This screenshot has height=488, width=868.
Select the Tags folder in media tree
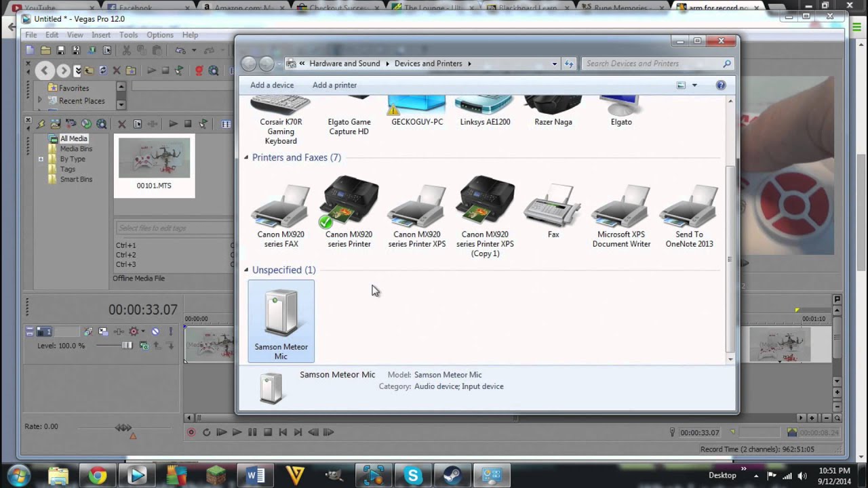pos(68,169)
